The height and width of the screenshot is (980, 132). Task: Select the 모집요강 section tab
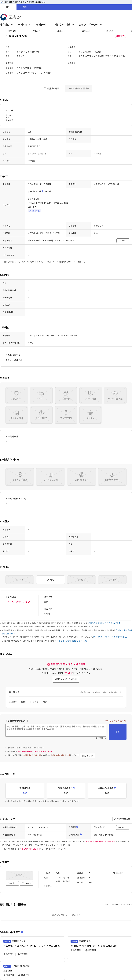click(x=12, y=31)
